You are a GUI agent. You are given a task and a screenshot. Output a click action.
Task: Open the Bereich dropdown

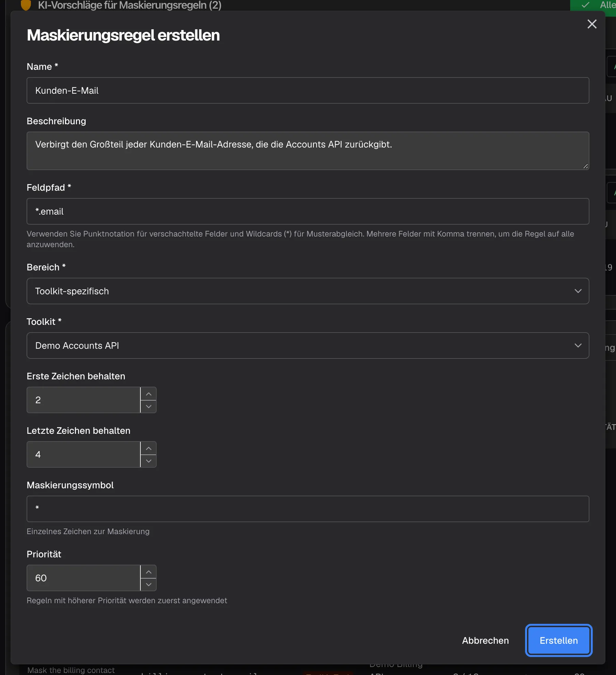[x=308, y=291]
